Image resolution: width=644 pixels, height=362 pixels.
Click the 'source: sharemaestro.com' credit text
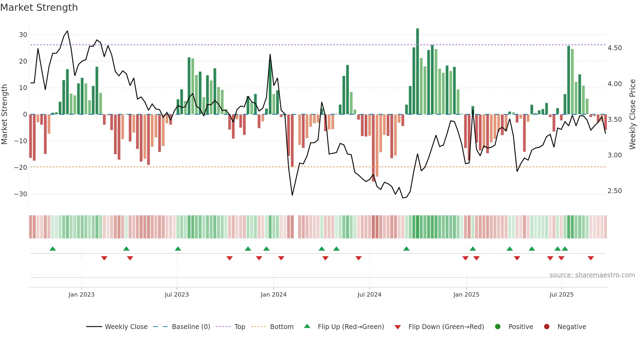[x=592, y=275]
